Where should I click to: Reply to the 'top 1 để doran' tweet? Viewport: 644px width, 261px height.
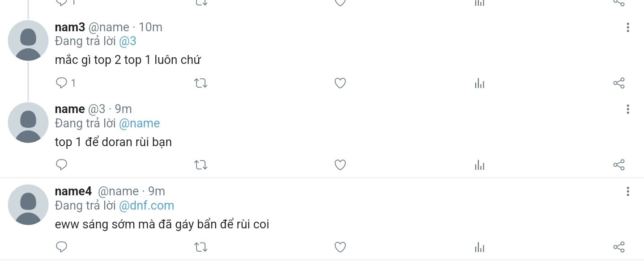(x=61, y=165)
